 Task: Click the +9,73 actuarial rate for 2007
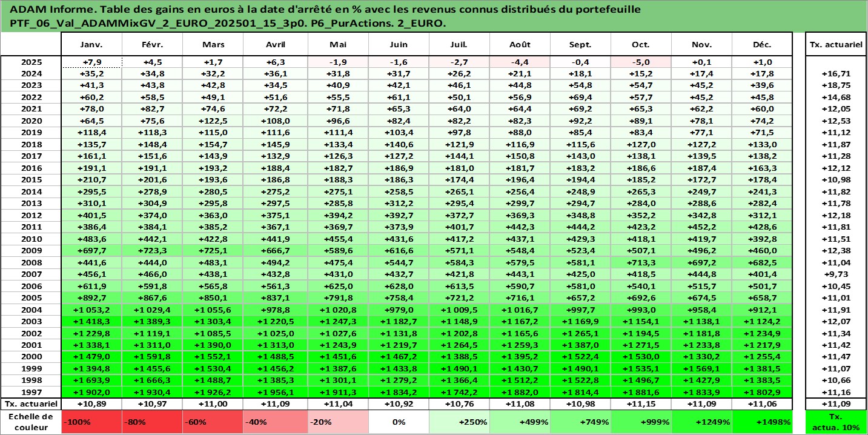tap(837, 274)
